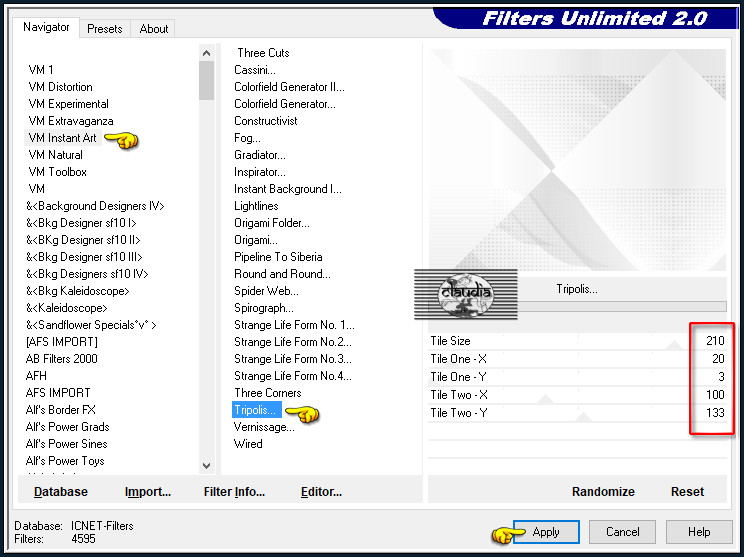Select VM Natural category
The image size is (744, 557).
click(x=56, y=155)
